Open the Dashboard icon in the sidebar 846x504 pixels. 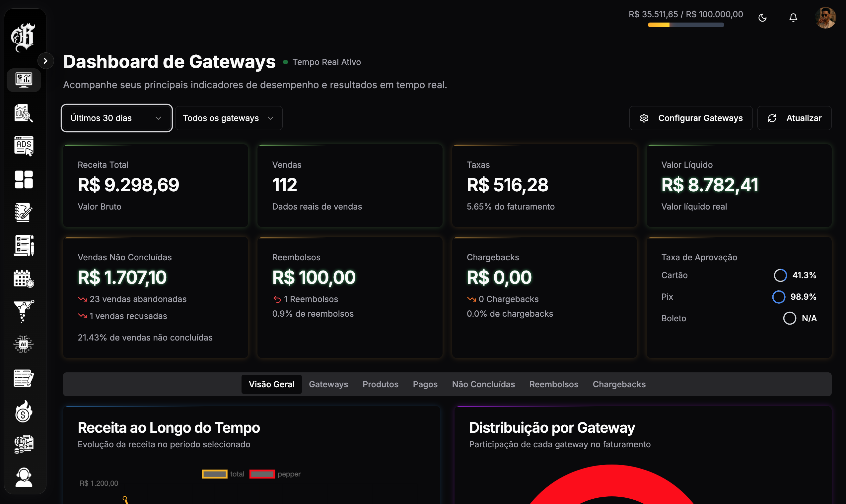[x=24, y=80]
